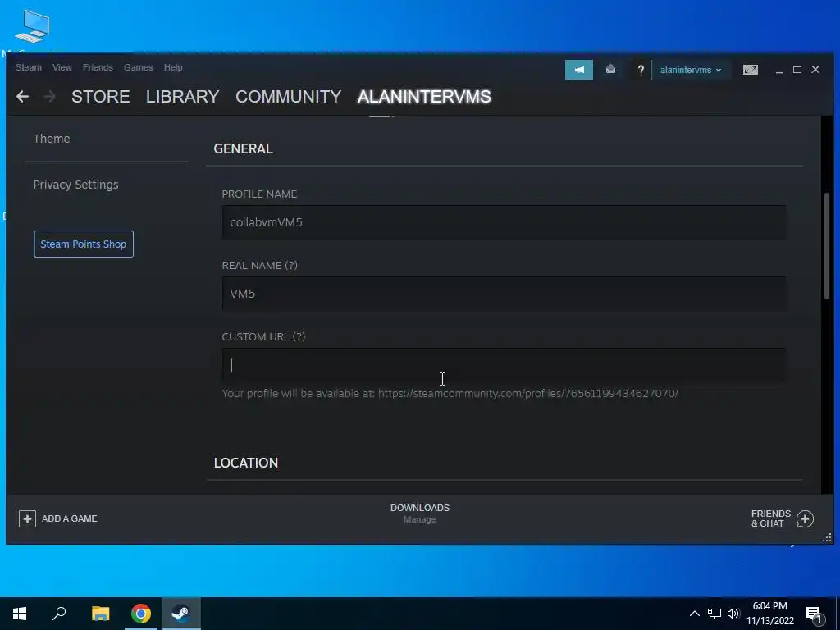840x630 pixels.
Task: Open the notification center icon
Action: click(x=814, y=614)
